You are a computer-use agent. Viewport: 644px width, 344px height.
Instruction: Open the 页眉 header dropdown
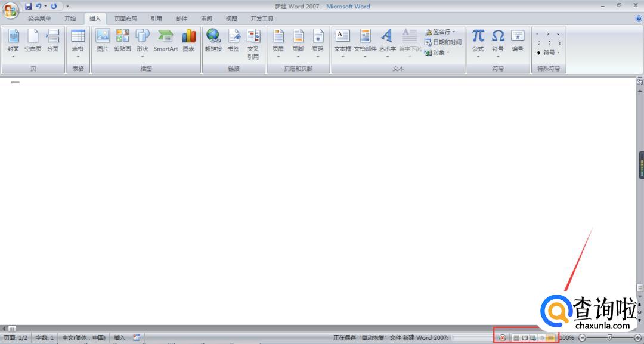[278, 44]
